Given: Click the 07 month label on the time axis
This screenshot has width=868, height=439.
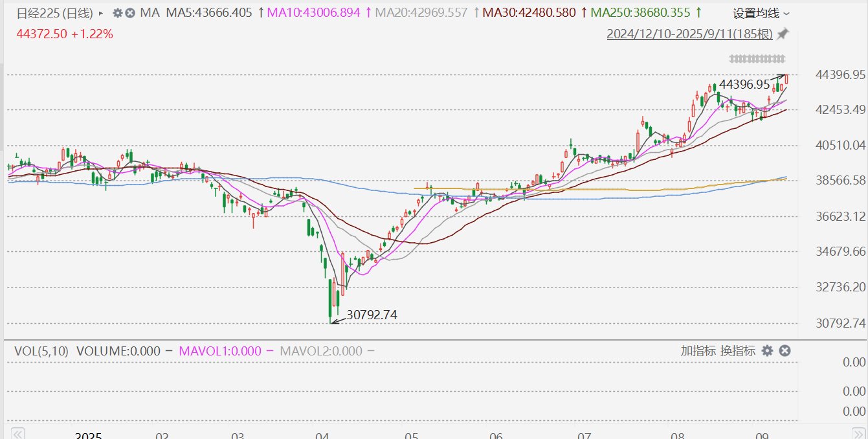Looking at the screenshot, I should (x=584, y=436).
